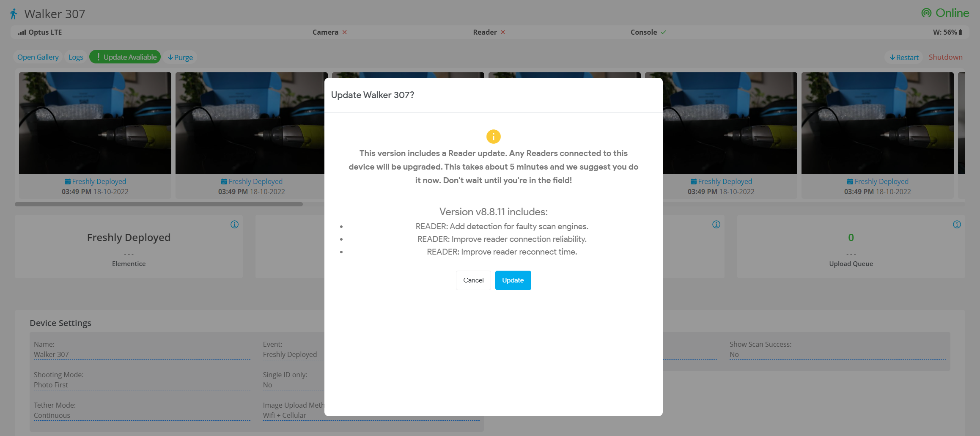Click the Camera status red cross
The height and width of the screenshot is (436, 980).
(345, 32)
